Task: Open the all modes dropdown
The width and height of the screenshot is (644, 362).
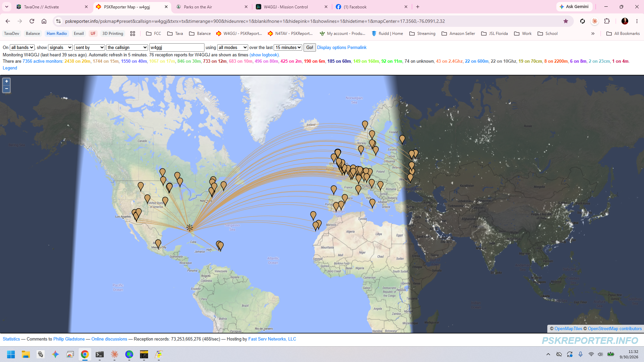Action: (233, 48)
